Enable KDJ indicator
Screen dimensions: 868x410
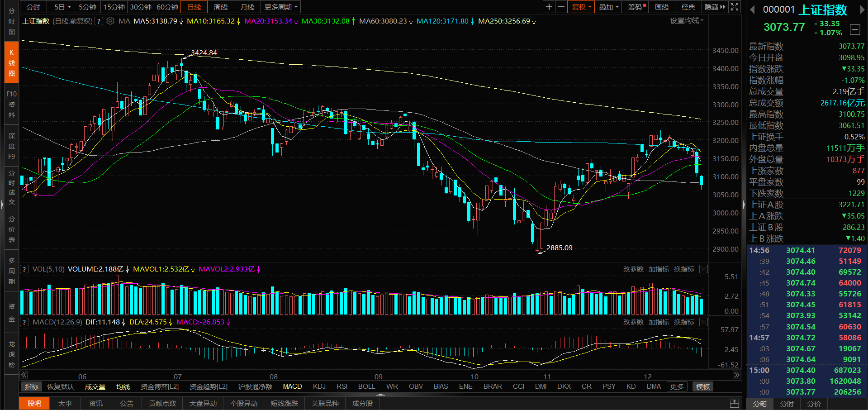(x=319, y=386)
